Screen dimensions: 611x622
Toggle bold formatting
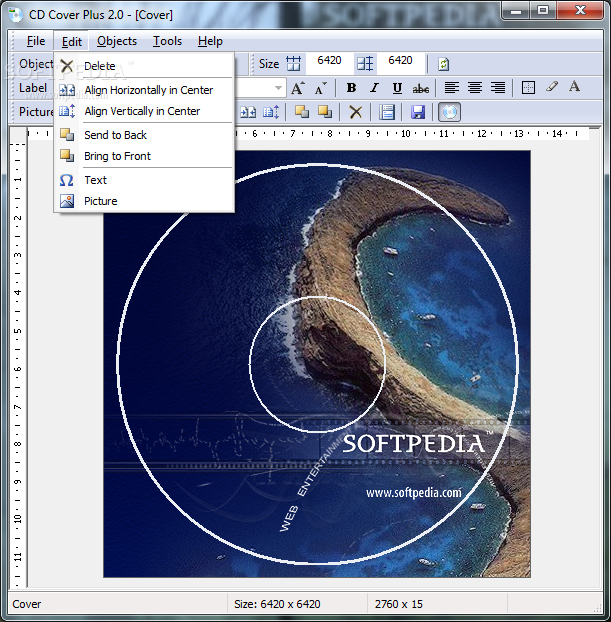pos(351,88)
